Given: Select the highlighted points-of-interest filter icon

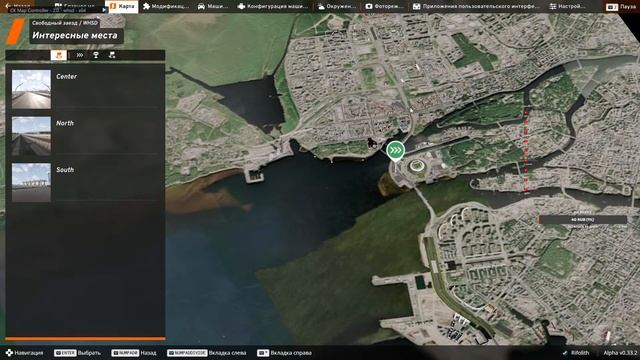Looking at the screenshot, I should pos(59,55).
